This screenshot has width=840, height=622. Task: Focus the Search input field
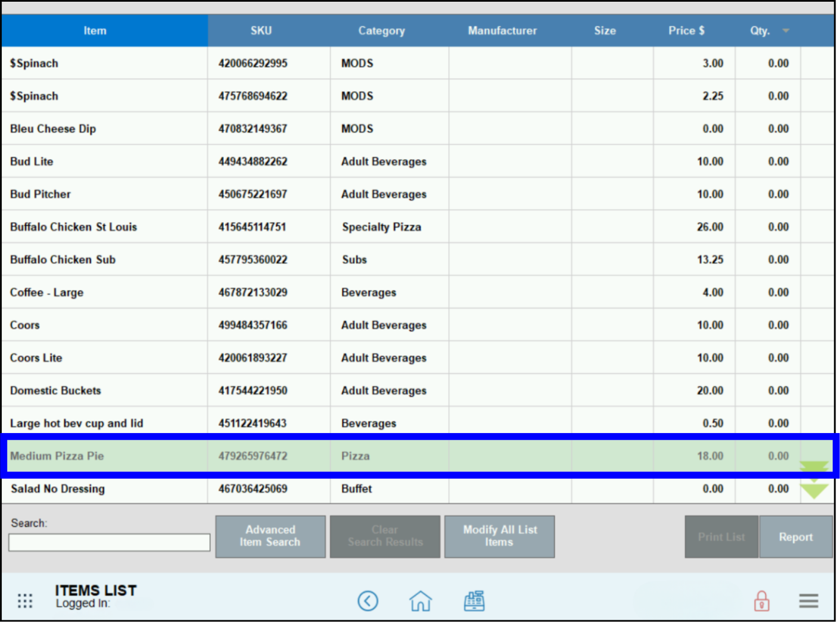tap(109, 542)
